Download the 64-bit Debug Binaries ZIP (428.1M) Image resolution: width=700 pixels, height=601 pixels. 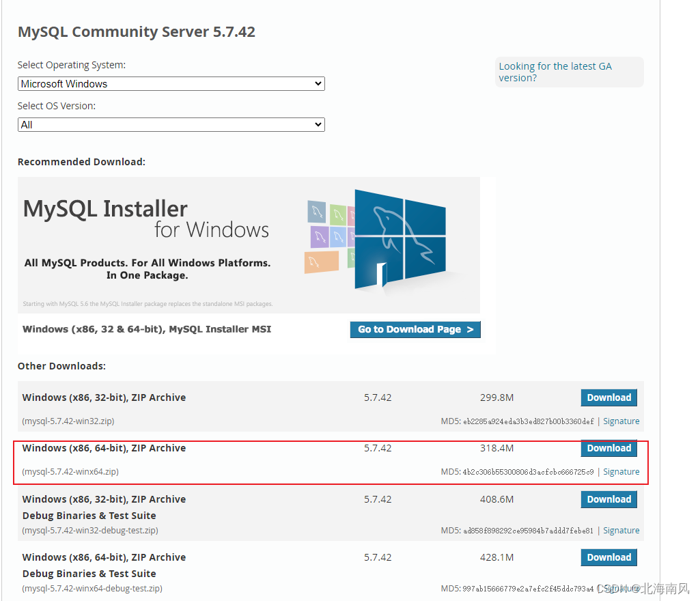[608, 557]
